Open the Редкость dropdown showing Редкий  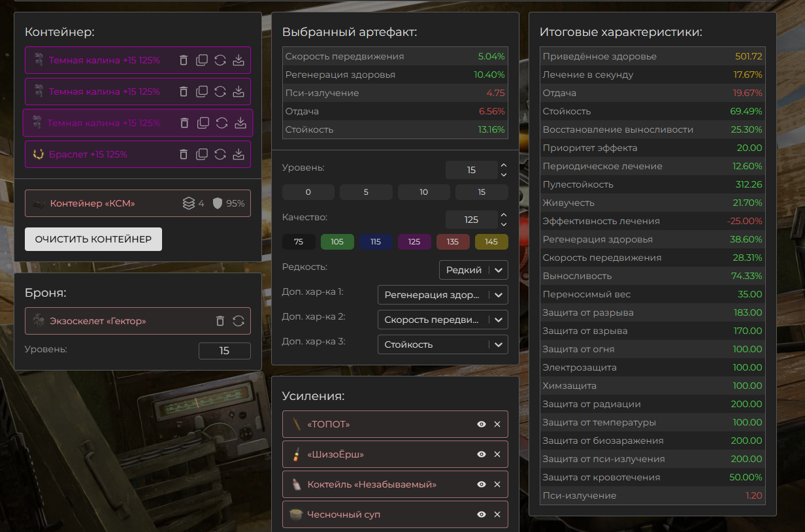[474, 270]
